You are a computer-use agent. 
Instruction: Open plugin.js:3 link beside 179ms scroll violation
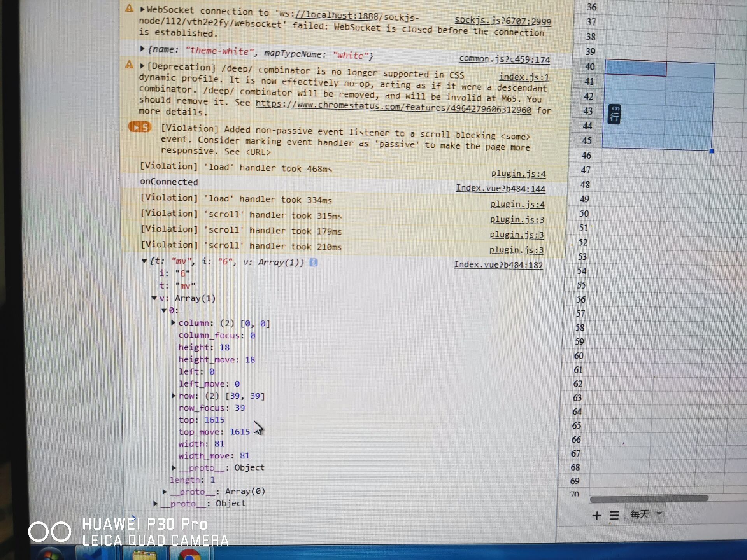click(517, 235)
